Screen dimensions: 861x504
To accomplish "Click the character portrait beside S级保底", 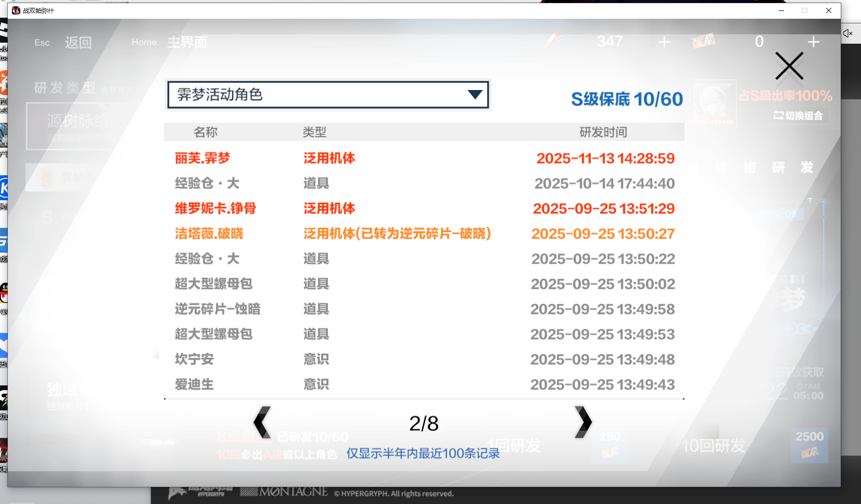I will pyautogui.click(x=713, y=102).
